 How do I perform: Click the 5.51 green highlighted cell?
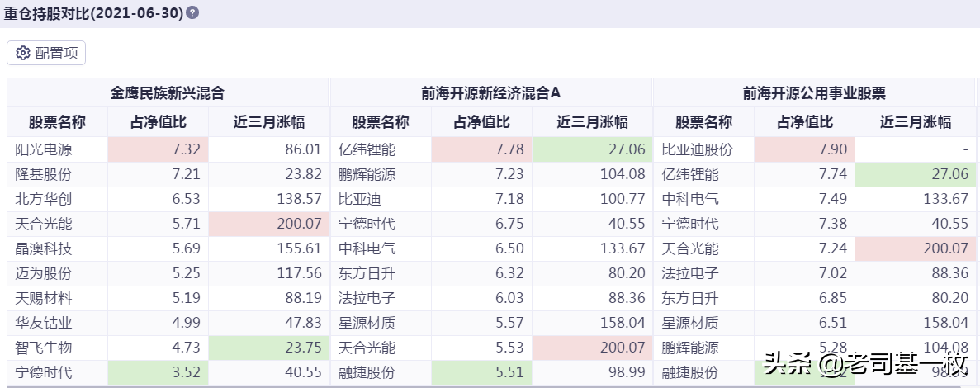click(x=481, y=373)
